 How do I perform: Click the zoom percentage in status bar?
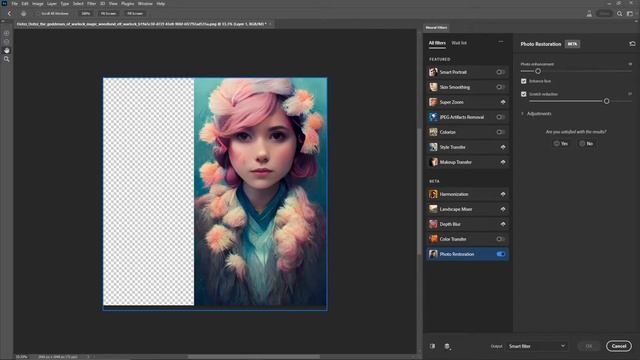tap(21, 357)
